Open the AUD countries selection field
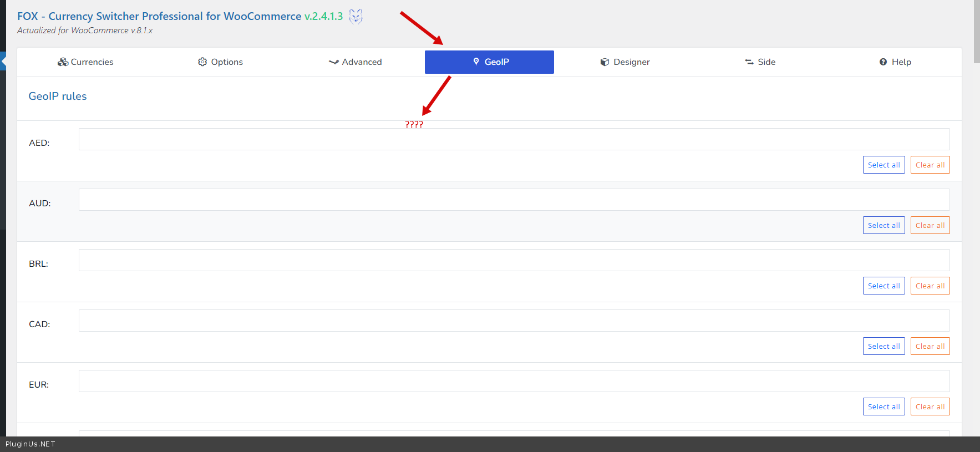980x452 pixels. click(514, 200)
